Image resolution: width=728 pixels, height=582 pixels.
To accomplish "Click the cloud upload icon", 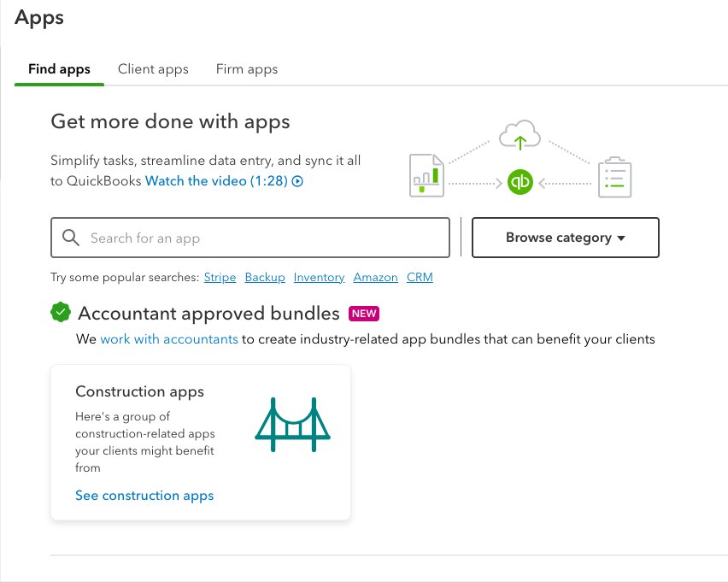I will tap(520, 135).
